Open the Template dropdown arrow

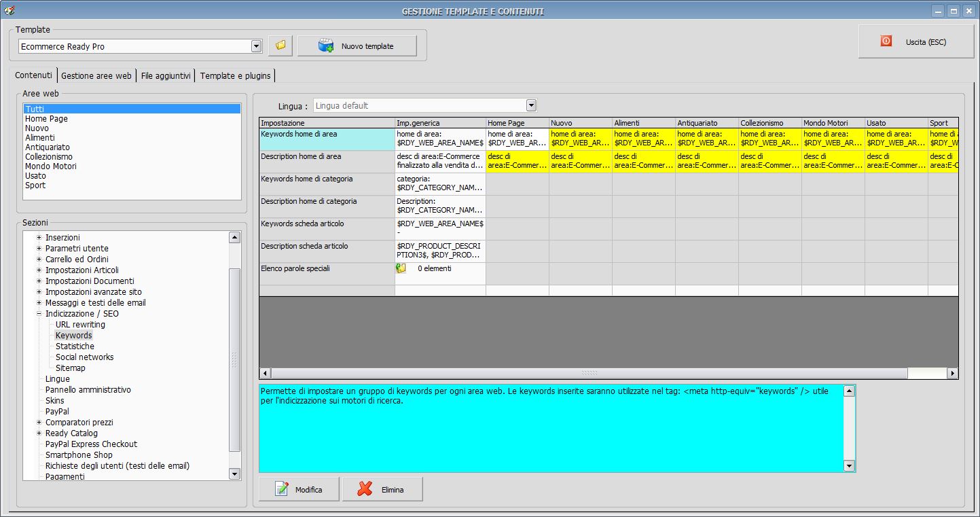tap(256, 46)
